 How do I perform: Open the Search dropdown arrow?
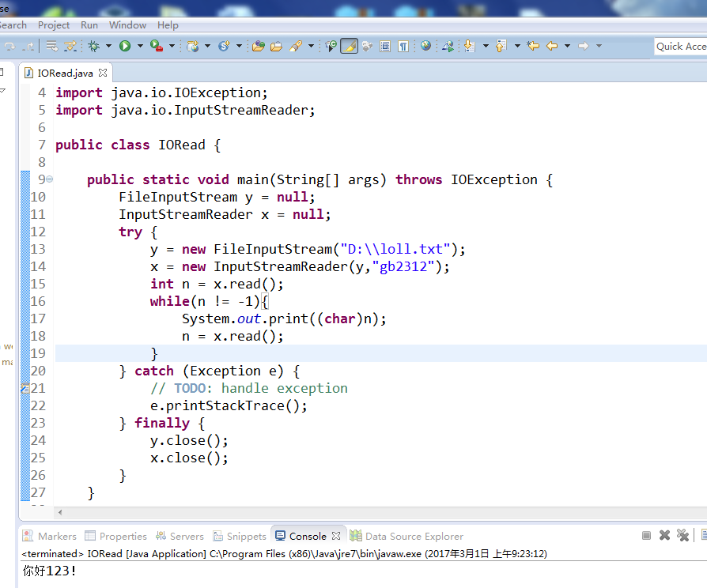point(311,46)
